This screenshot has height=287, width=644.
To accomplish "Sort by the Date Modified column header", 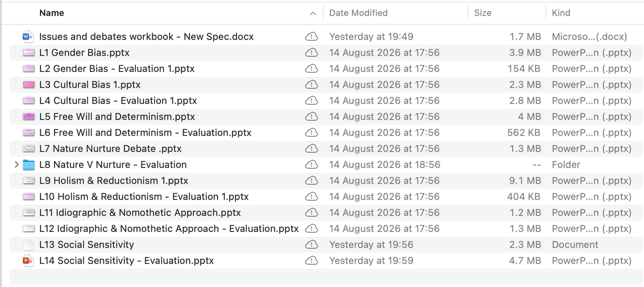I will (358, 13).
